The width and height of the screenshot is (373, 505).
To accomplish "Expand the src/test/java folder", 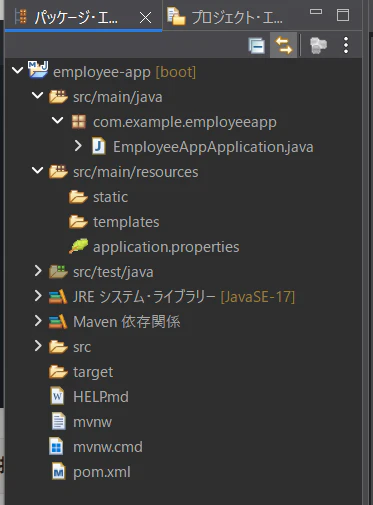I will point(38,271).
